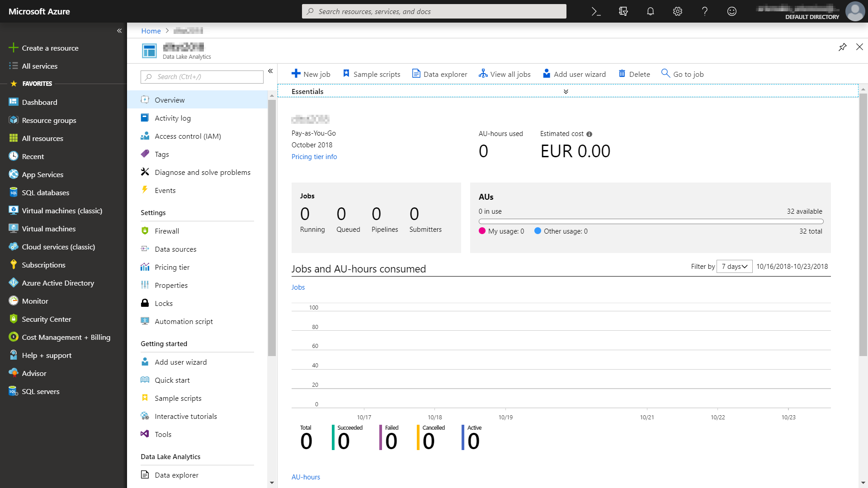The image size is (868, 488).
Task: Close the Data Lake Analytics blade
Action: coord(859,47)
